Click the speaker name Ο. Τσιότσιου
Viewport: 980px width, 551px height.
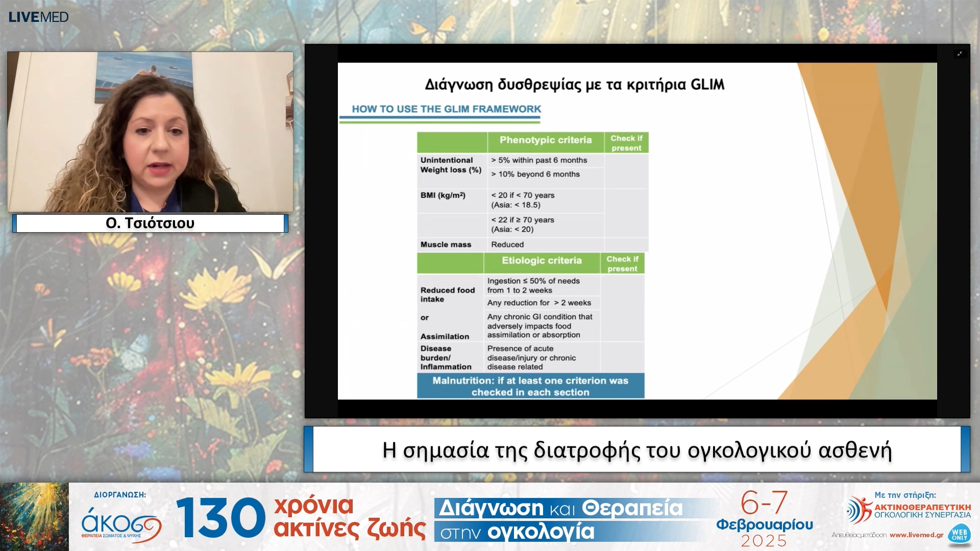(x=150, y=223)
